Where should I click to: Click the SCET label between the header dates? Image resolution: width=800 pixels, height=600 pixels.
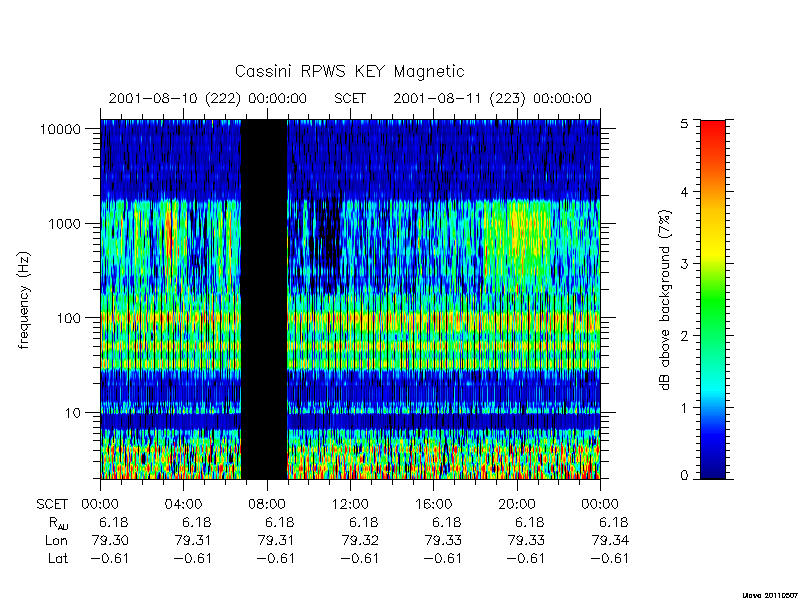[350, 98]
